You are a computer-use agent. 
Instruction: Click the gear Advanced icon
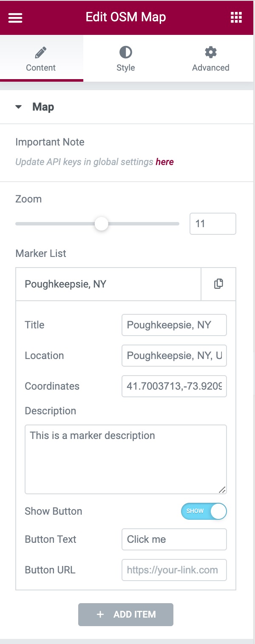[210, 52]
